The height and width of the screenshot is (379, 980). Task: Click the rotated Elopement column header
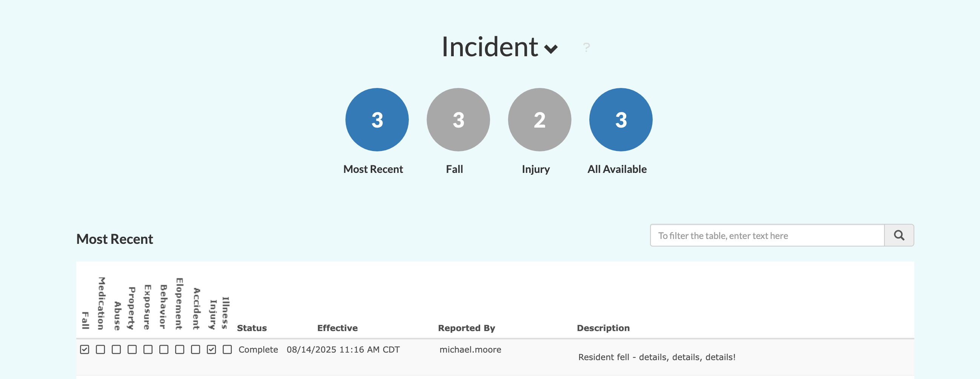click(x=179, y=304)
